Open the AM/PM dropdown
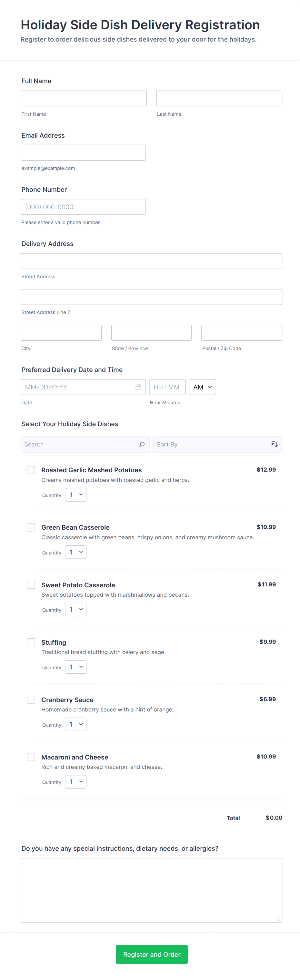The image size is (300, 980). (202, 387)
